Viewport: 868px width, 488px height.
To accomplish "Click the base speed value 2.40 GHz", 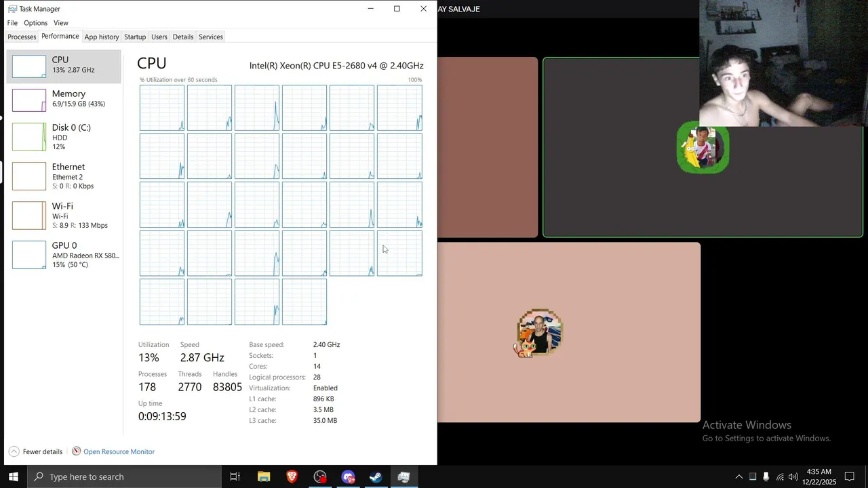I will (326, 344).
